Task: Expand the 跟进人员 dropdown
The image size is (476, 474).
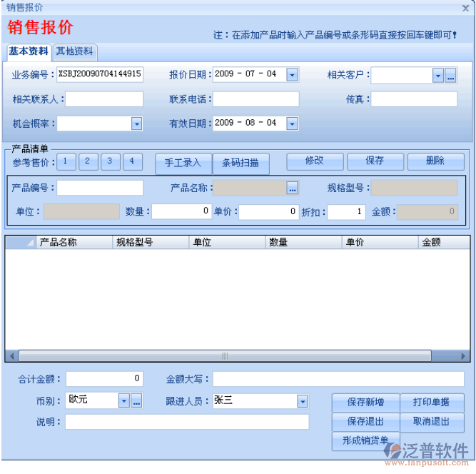Action: click(303, 401)
